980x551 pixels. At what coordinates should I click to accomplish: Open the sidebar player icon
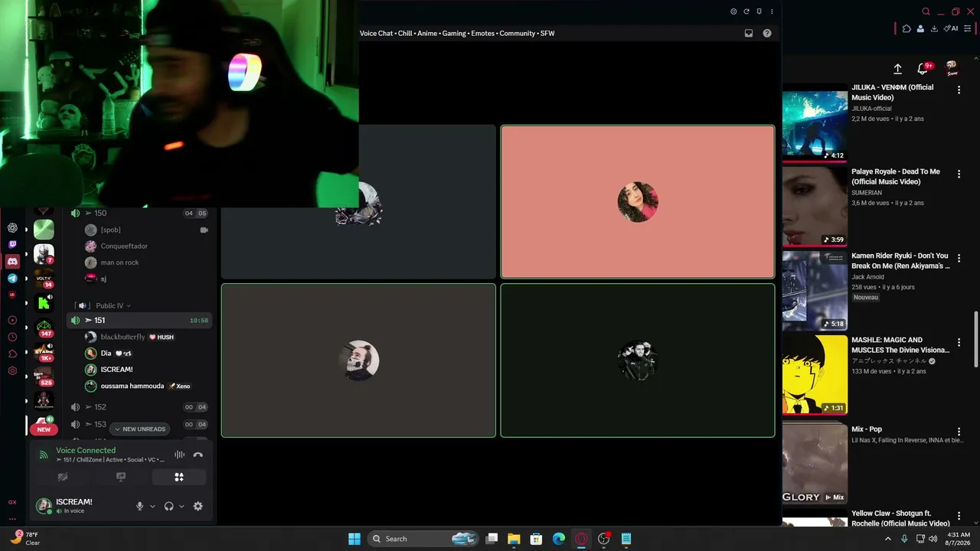pos(12,320)
